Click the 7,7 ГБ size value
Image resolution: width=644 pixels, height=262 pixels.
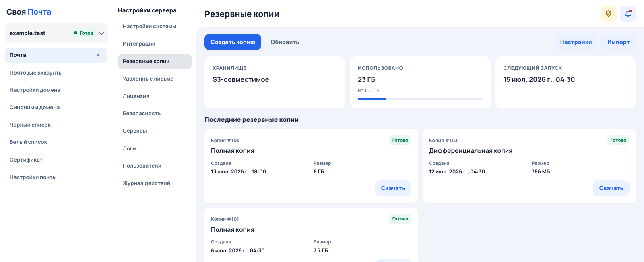pyautogui.click(x=321, y=251)
